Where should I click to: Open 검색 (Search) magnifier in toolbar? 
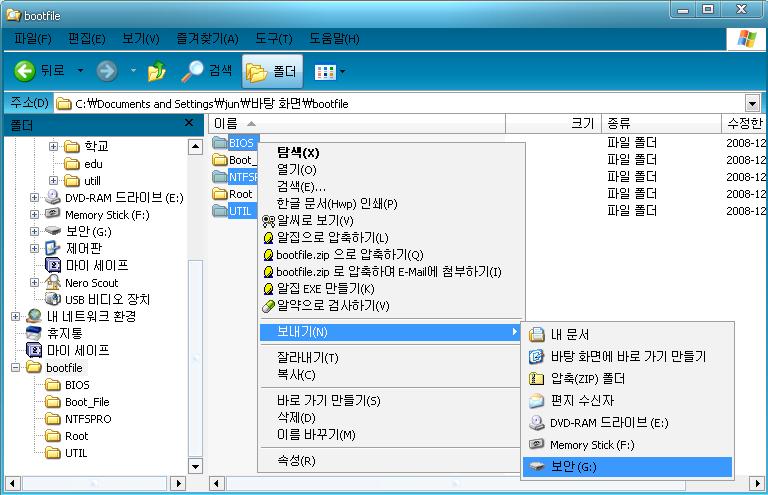coord(192,71)
